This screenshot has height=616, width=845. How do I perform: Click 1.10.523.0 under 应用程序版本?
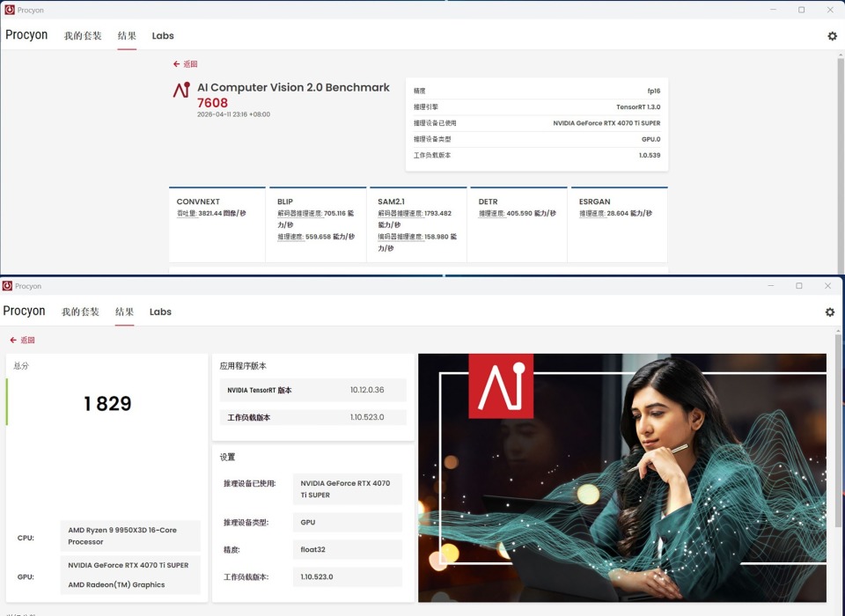tap(367, 417)
